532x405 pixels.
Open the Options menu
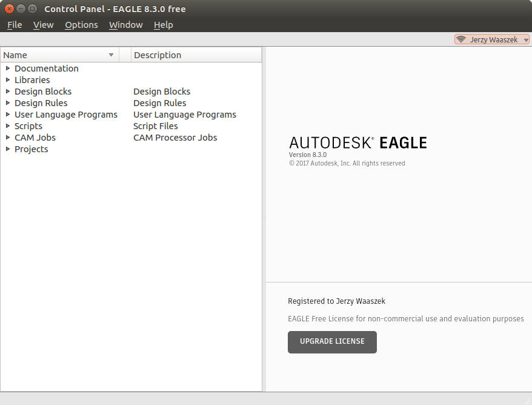tap(81, 25)
